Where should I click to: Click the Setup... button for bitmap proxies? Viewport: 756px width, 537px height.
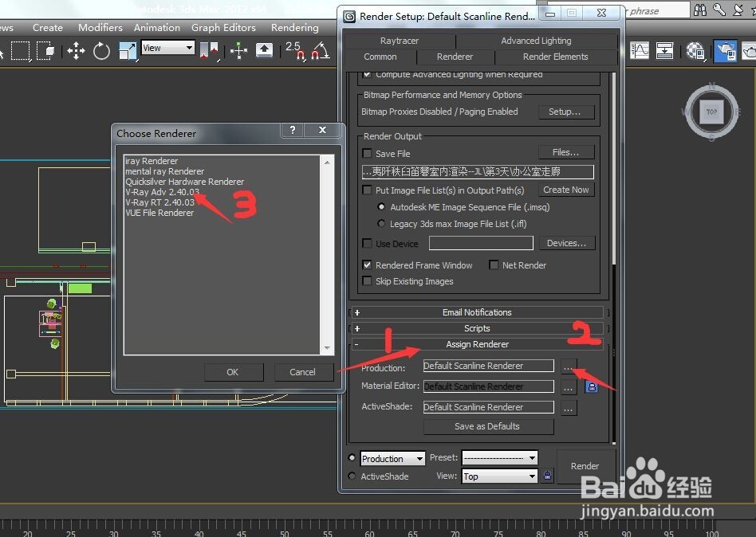(x=566, y=112)
